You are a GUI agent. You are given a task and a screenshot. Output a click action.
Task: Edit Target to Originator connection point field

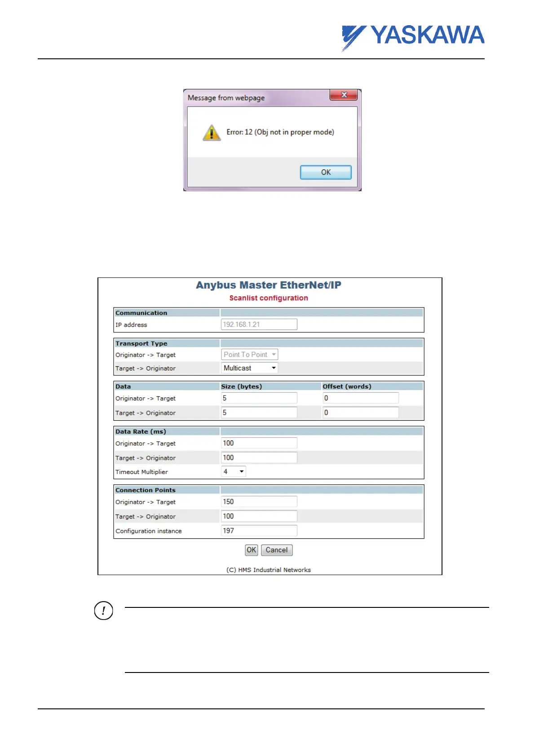click(259, 516)
